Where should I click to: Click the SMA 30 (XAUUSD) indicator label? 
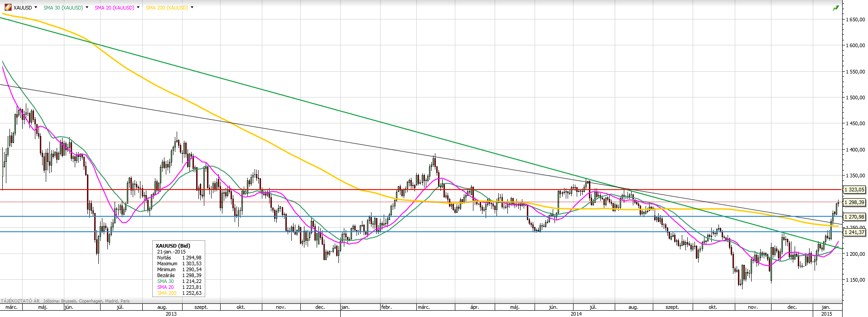[x=63, y=8]
